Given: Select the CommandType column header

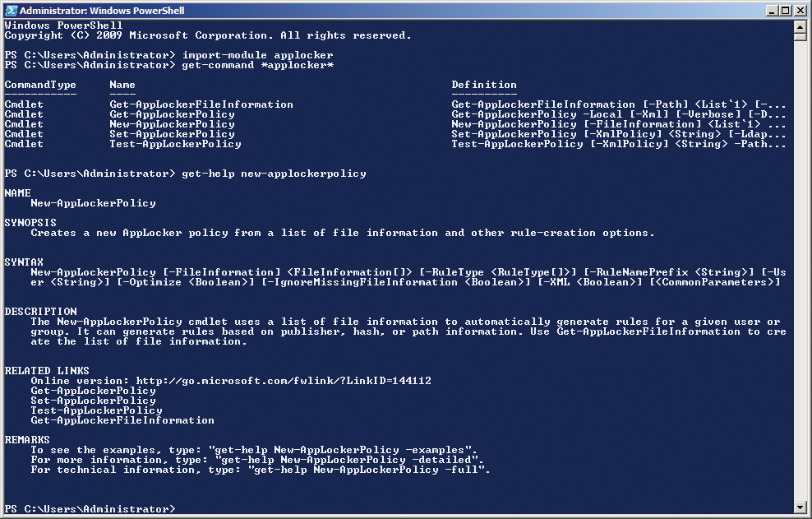Looking at the screenshot, I should (x=40, y=85).
